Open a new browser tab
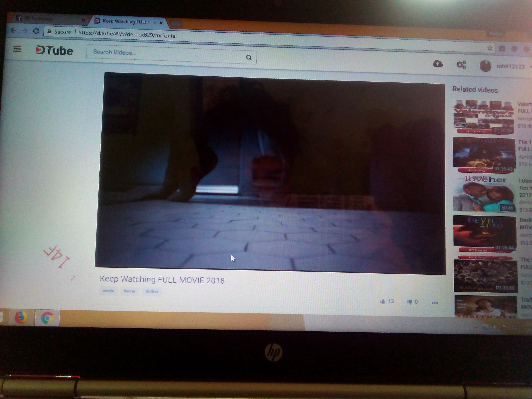This screenshot has height=399, width=532. click(x=176, y=24)
